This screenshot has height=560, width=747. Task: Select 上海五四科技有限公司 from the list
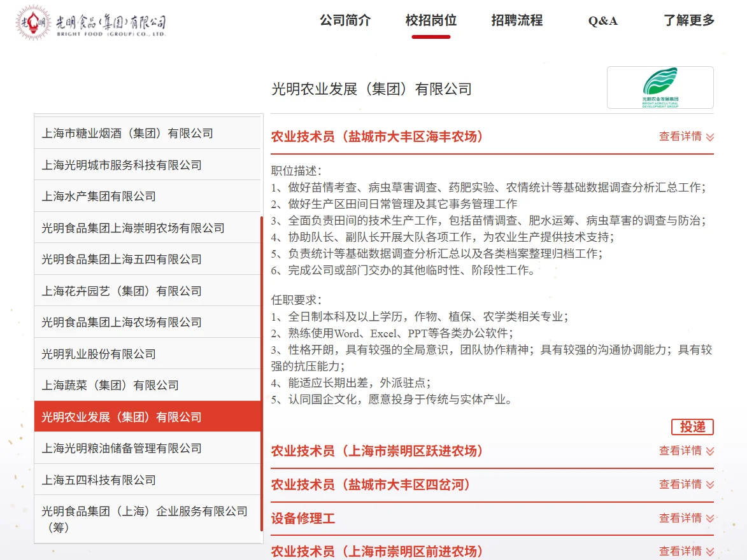point(147,479)
